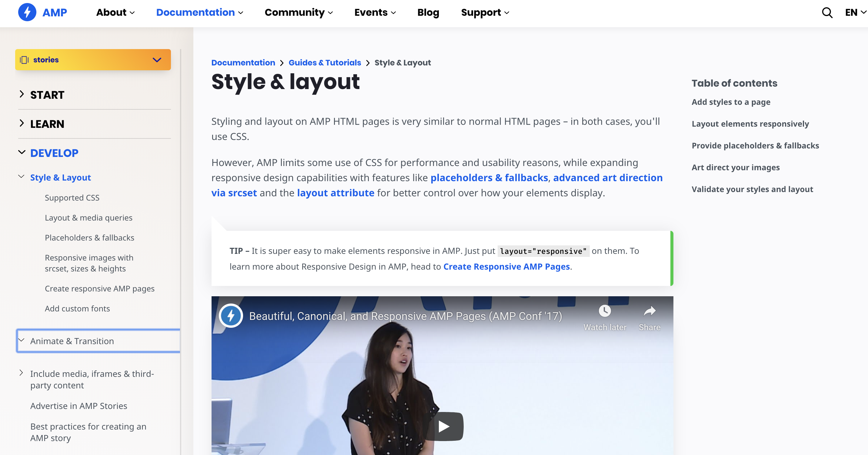The width and height of the screenshot is (868, 455).
Task: Click the AMP lightning bolt logo
Action: click(27, 12)
